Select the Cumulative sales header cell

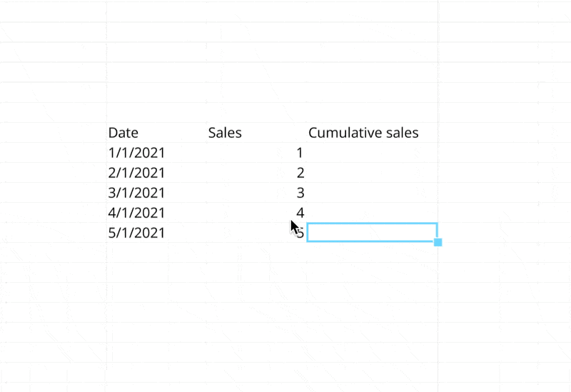click(363, 133)
